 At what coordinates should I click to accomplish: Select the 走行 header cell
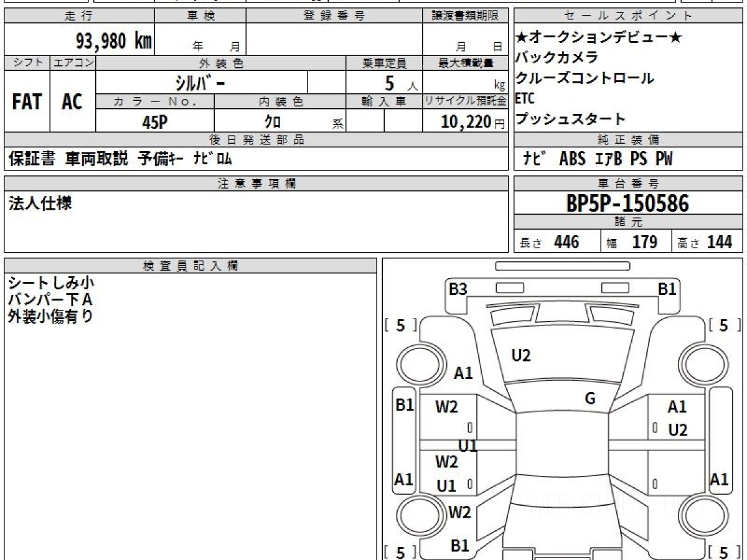pos(78,16)
